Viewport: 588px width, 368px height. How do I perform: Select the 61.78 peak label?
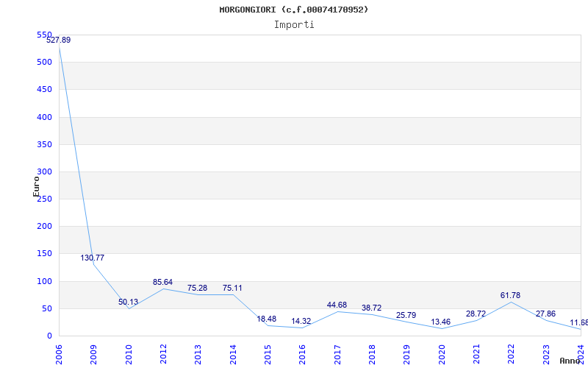point(510,296)
